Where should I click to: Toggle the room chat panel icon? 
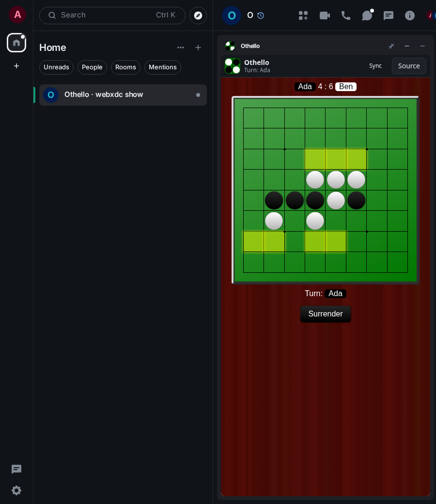point(389,16)
